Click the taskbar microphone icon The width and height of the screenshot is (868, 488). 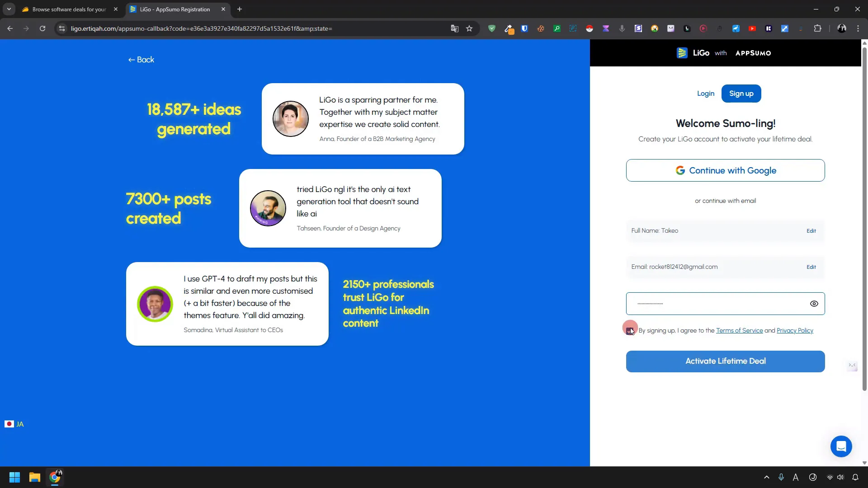click(x=781, y=477)
